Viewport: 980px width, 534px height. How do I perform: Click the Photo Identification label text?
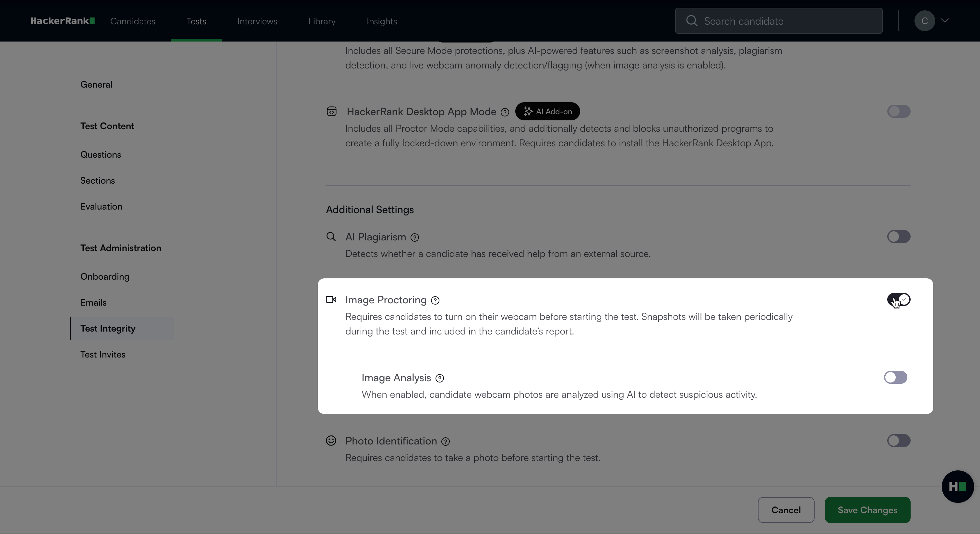391,441
